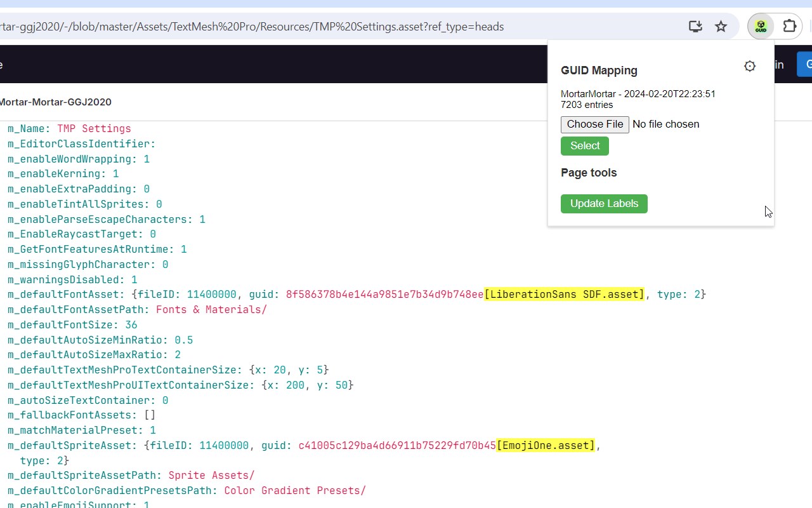Click the Page tools heading

coord(589,173)
